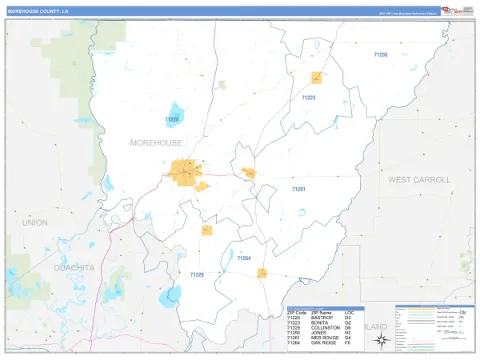480x360 pixels.
Task: Click the 'MER ROUGE' row in ZIP table
Action: click(319, 338)
